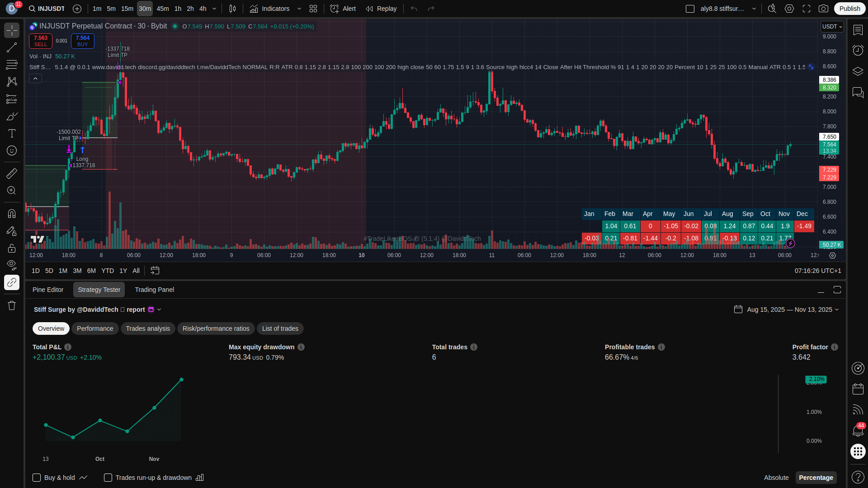Enable the Buy & hold checkbox
This screenshot has width=868, height=488.
pyautogui.click(x=37, y=478)
